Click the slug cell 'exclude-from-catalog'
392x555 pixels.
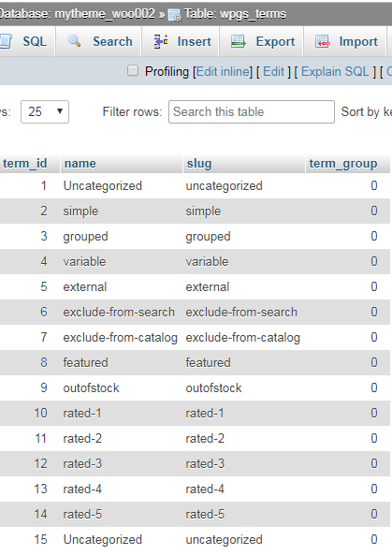click(242, 337)
